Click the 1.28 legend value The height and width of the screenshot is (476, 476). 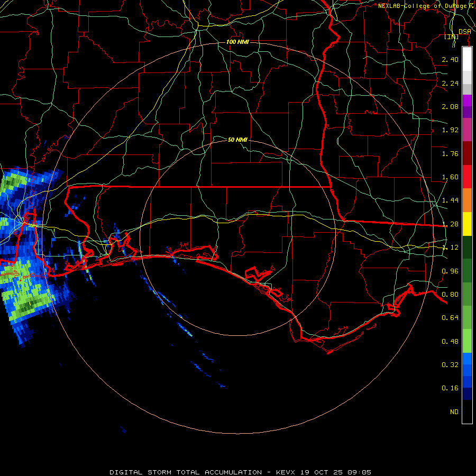[x=450, y=224]
